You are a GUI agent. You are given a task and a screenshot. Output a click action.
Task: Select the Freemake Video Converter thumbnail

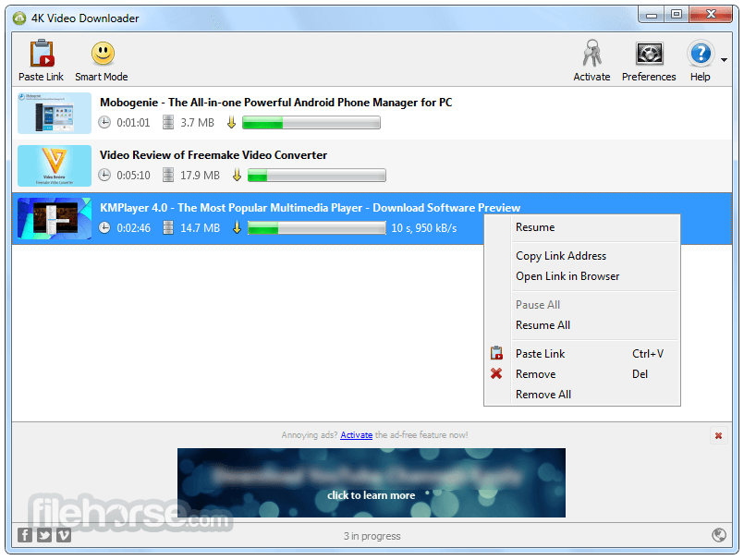coord(55,165)
